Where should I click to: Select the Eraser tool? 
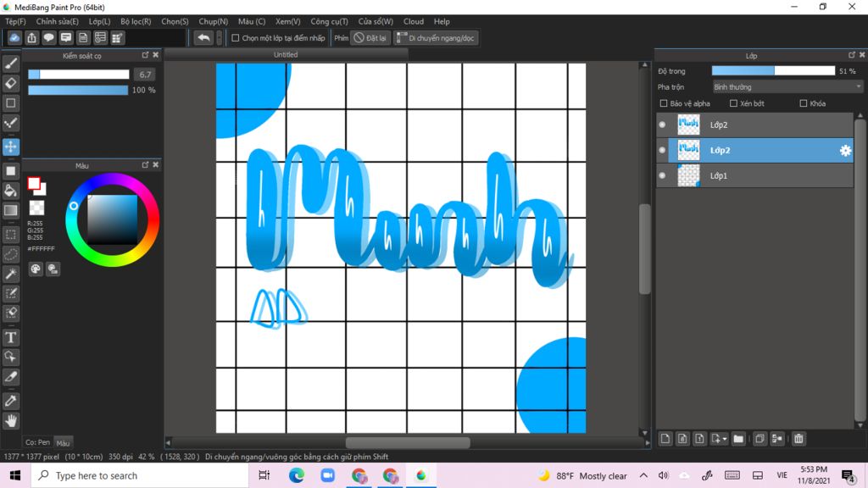pyautogui.click(x=10, y=83)
